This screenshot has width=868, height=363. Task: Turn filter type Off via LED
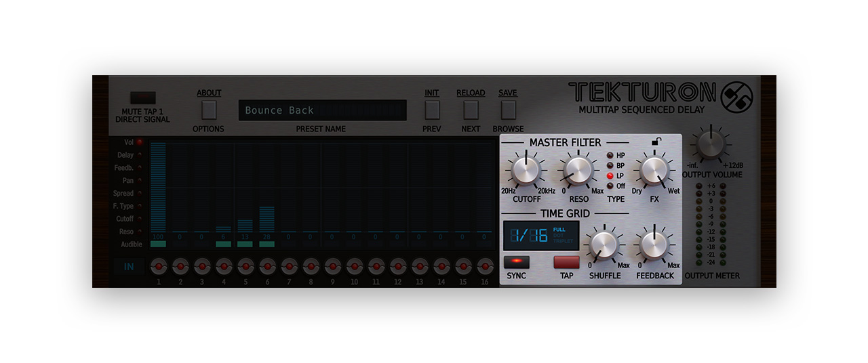pos(610,186)
